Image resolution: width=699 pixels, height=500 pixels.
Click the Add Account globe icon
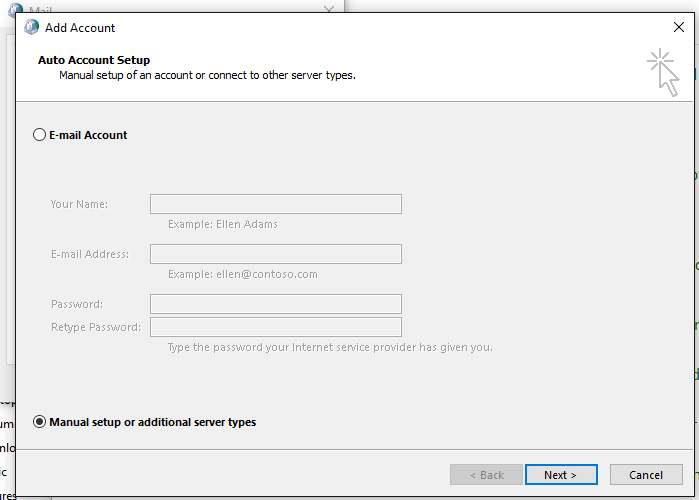(31, 28)
